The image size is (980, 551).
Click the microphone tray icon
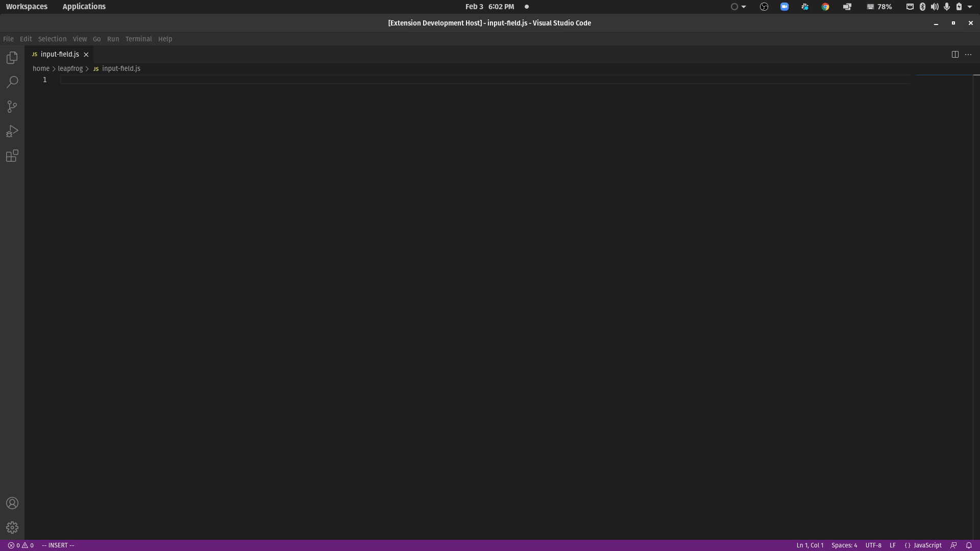[x=947, y=7]
